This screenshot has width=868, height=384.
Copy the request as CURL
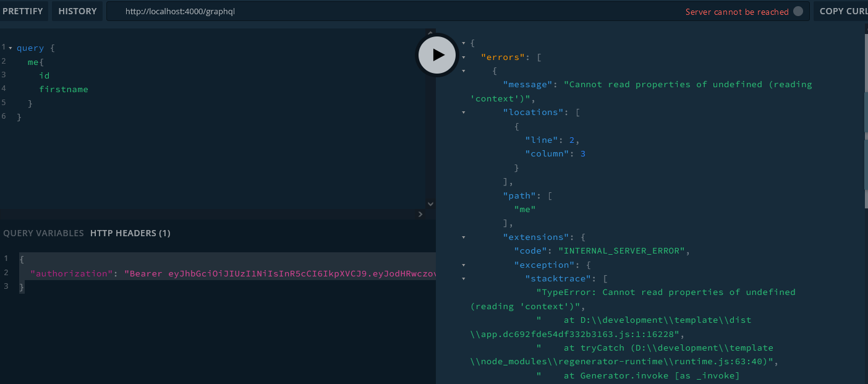[x=841, y=11]
